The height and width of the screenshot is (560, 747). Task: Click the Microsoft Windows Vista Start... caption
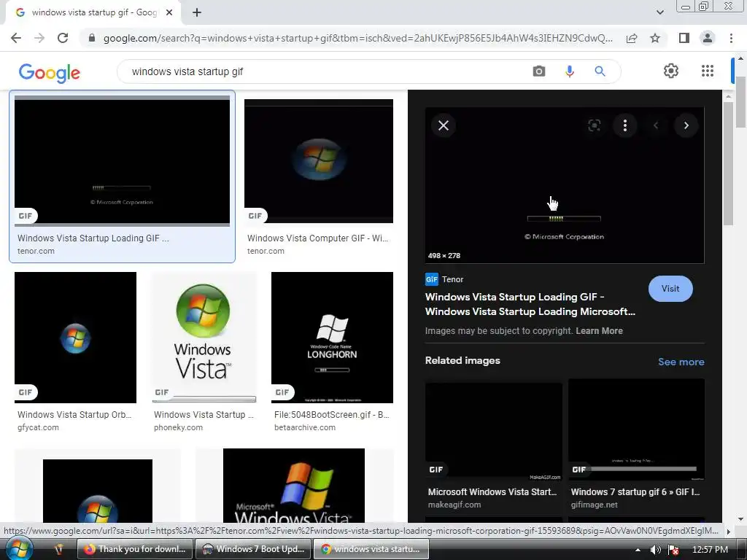[492, 492]
